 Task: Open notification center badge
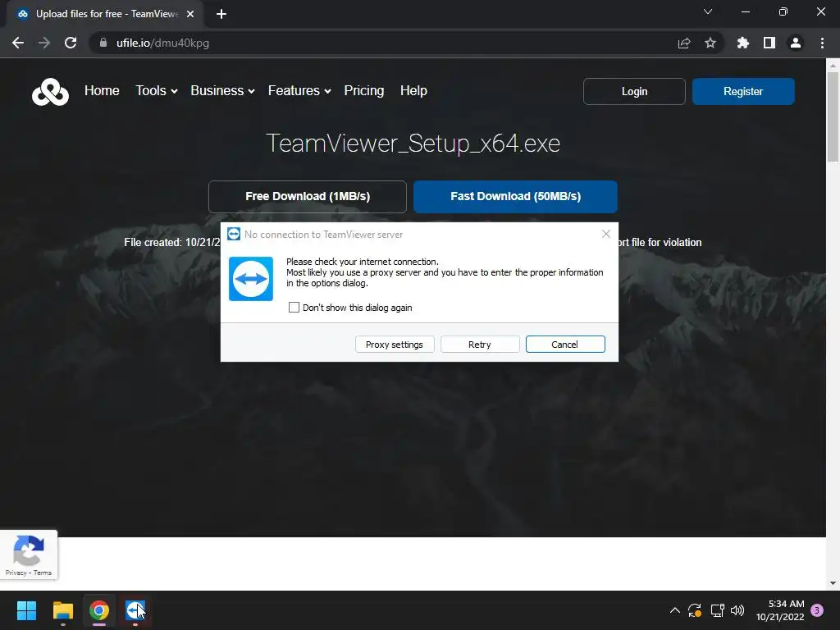click(x=817, y=610)
